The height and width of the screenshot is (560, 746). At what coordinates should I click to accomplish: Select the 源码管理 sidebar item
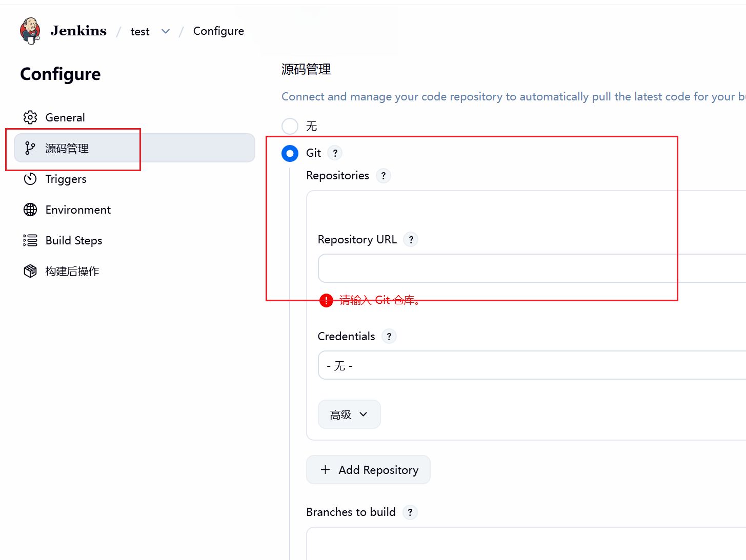tap(134, 148)
